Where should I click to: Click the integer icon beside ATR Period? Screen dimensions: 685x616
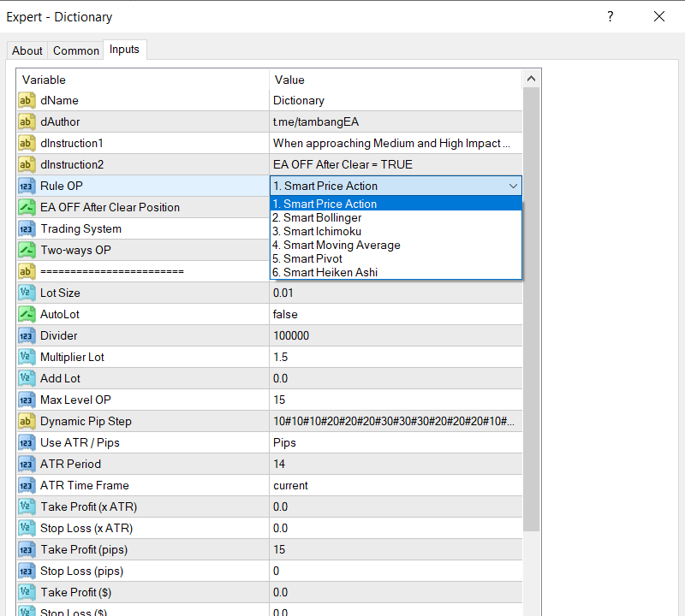click(27, 464)
